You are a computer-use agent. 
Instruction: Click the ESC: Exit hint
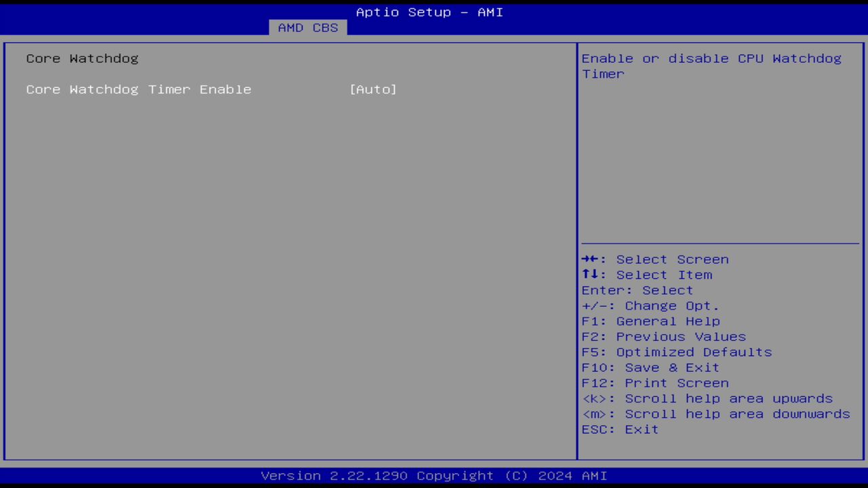pos(620,430)
